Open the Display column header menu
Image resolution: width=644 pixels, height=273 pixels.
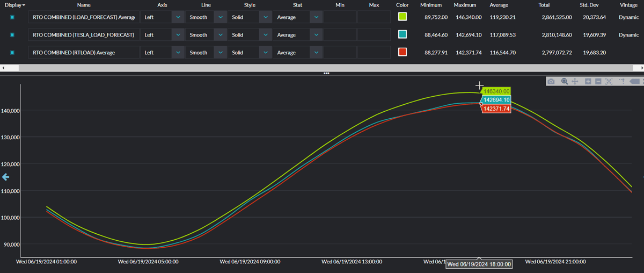[x=15, y=5]
